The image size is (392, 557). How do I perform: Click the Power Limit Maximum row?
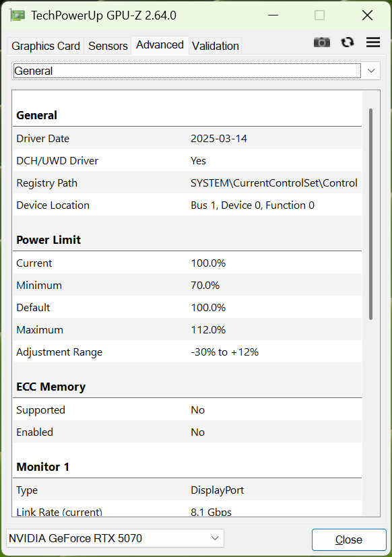(187, 329)
